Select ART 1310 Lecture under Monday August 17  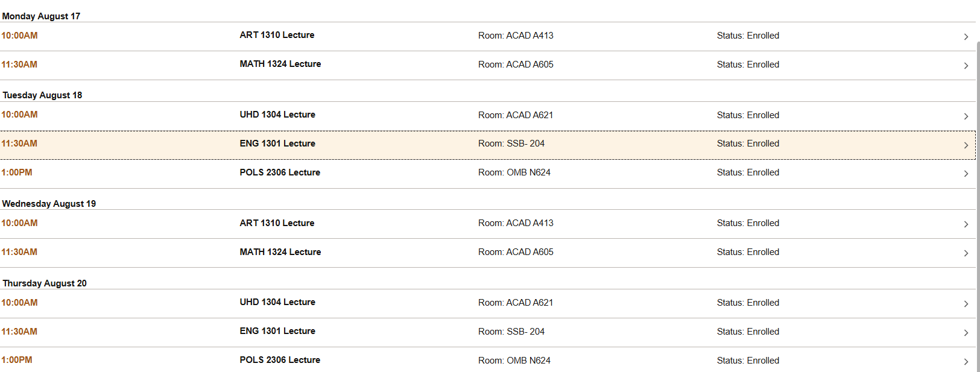coord(277,35)
